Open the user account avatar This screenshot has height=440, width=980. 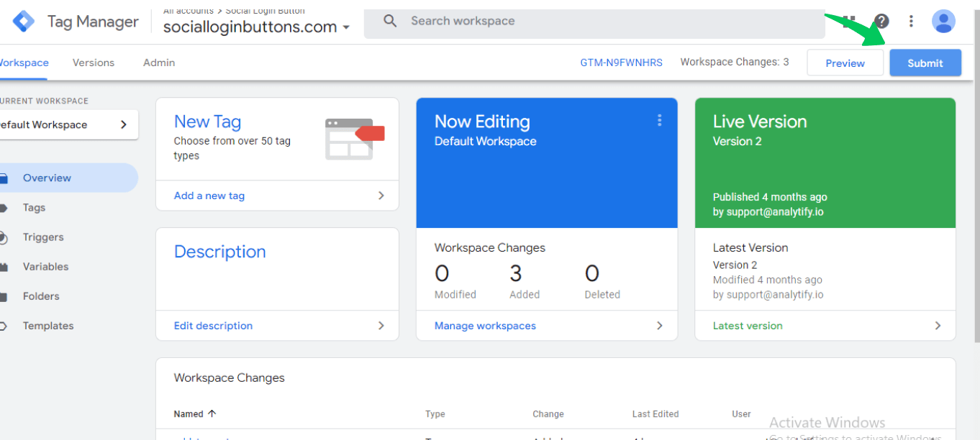[943, 21]
